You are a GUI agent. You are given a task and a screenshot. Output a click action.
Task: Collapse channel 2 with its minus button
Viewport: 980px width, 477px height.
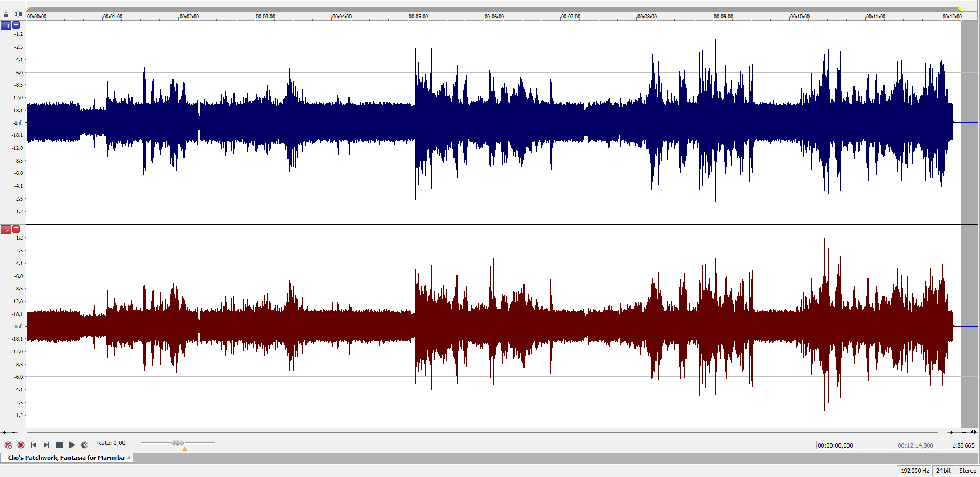[x=16, y=229]
